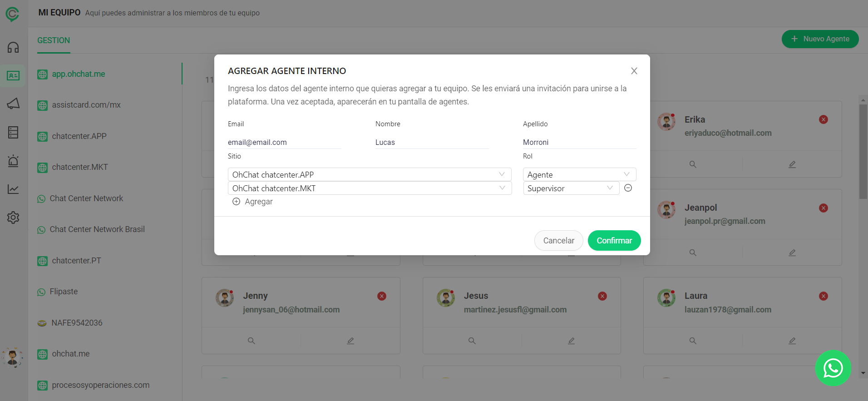
Task: Edit Jeanpol with the pencil icon
Action: (792, 252)
